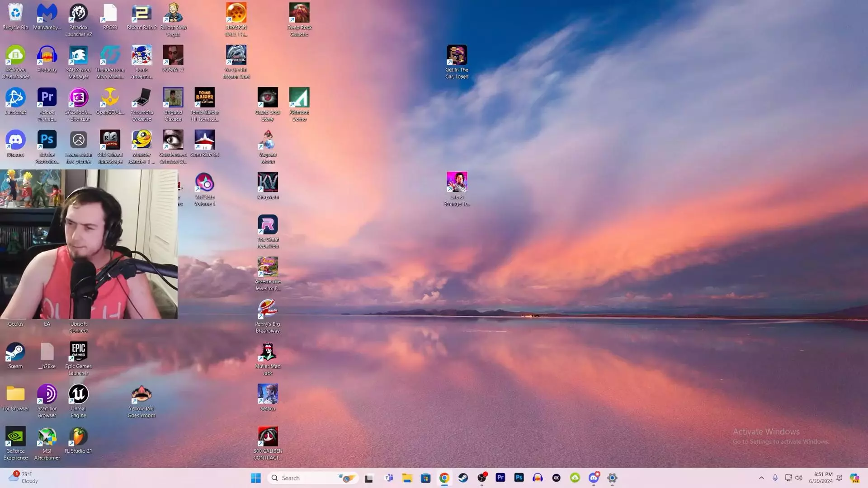Select the Start Tor Browser shortcut
This screenshot has width=868, height=488.
click(x=47, y=401)
